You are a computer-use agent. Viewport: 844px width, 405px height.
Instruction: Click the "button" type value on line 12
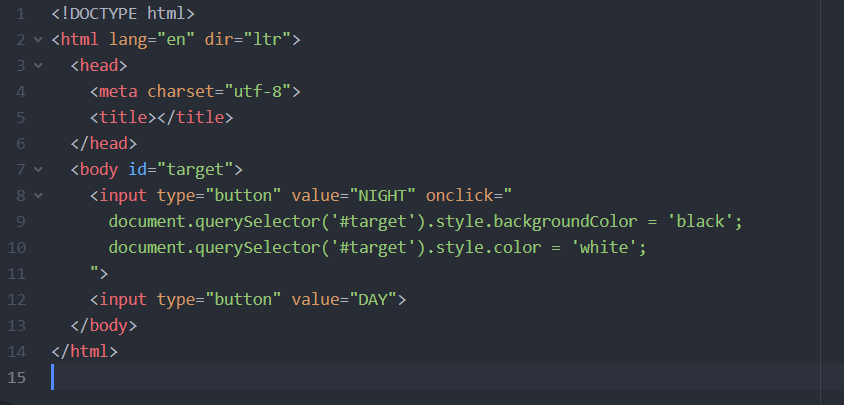tap(243, 299)
